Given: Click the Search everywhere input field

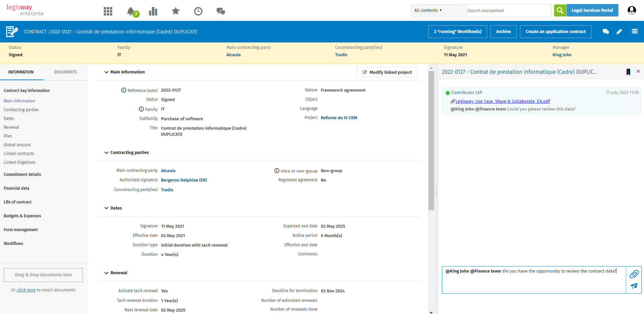Looking at the screenshot, I should click(508, 10).
